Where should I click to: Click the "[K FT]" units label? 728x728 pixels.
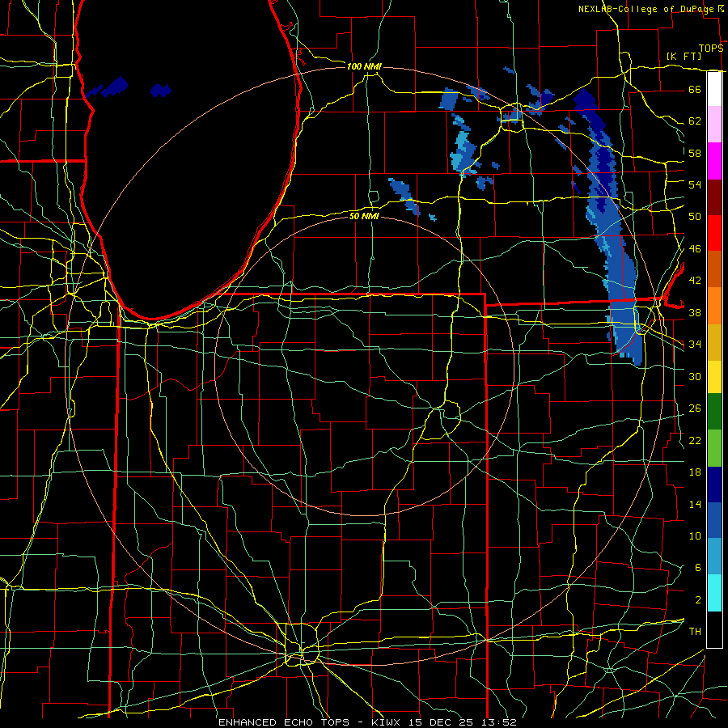pos(684,56)
